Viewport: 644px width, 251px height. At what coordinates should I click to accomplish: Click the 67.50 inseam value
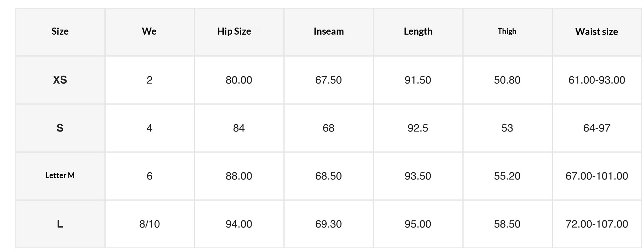click(328, 80)
